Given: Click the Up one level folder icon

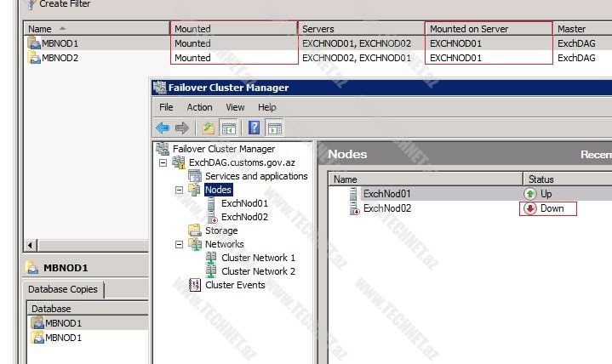Looking at the screenshot, I should [x=208, y=128].
